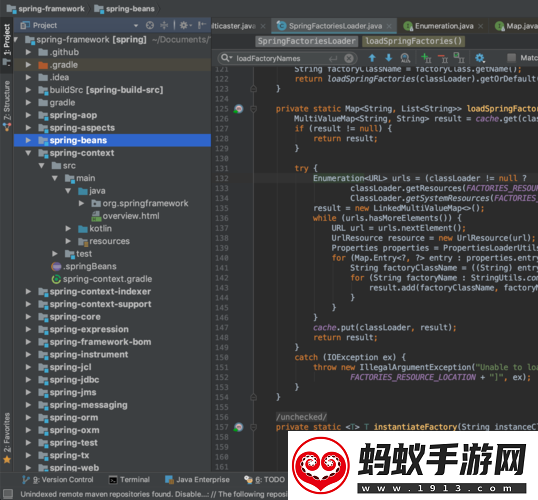Select all occurrences in search bar
This screenshot has height=500, width=538.
point(459,58)
